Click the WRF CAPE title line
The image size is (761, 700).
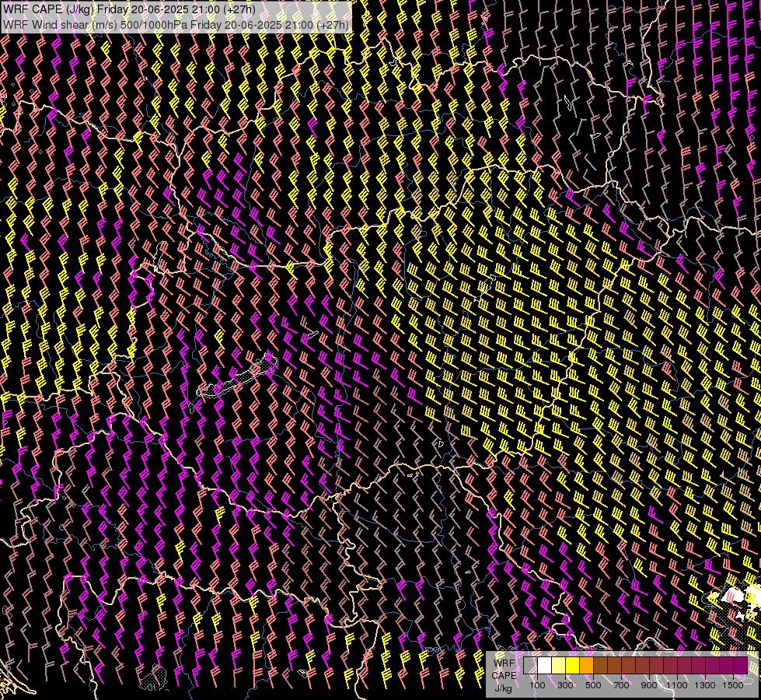(129, 9)
